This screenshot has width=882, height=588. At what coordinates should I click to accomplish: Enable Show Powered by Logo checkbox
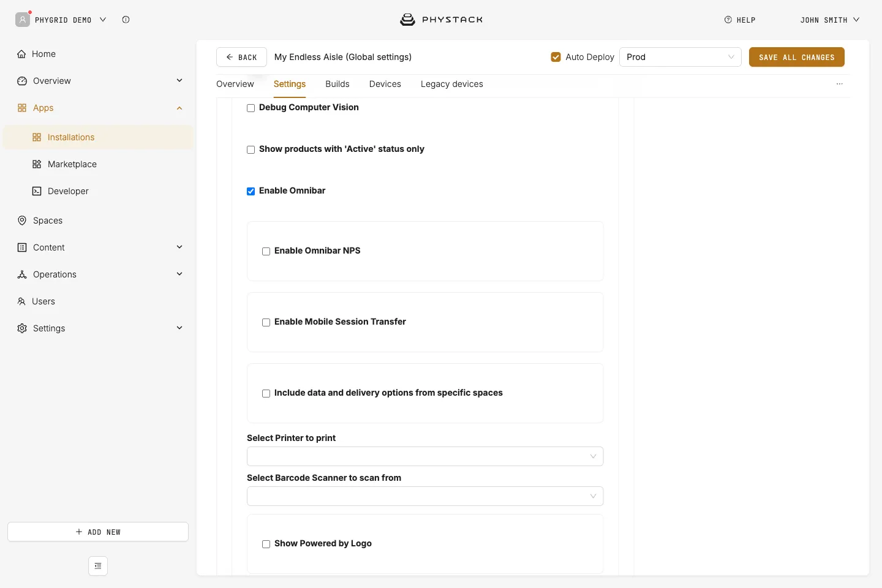(x=266, y=544)
